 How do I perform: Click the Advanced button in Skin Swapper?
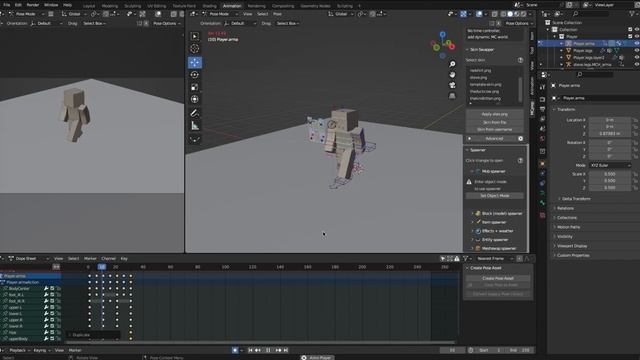click(x=494, y=139)
